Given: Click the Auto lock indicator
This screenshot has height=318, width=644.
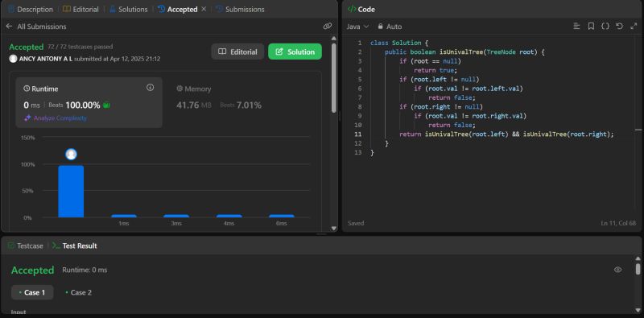Looking at the screenshot, I should (x=390, y=27).
